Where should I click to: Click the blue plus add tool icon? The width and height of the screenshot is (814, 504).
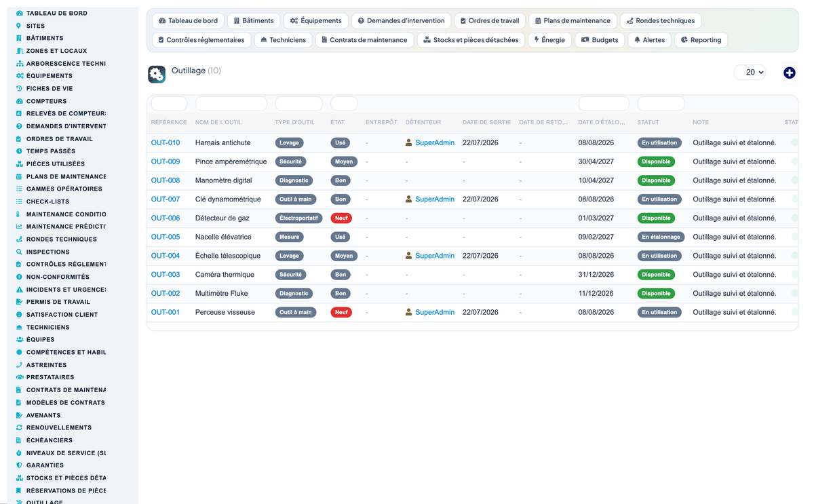(789, 73)
